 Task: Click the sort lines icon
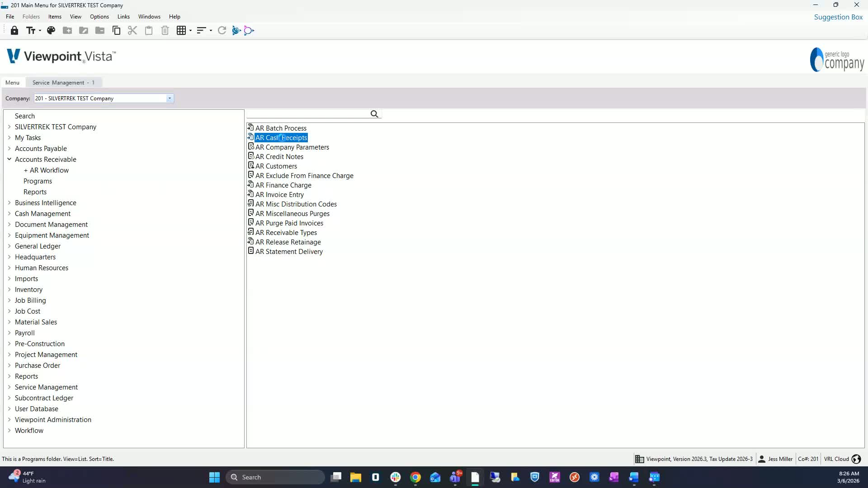coord(201,31)
